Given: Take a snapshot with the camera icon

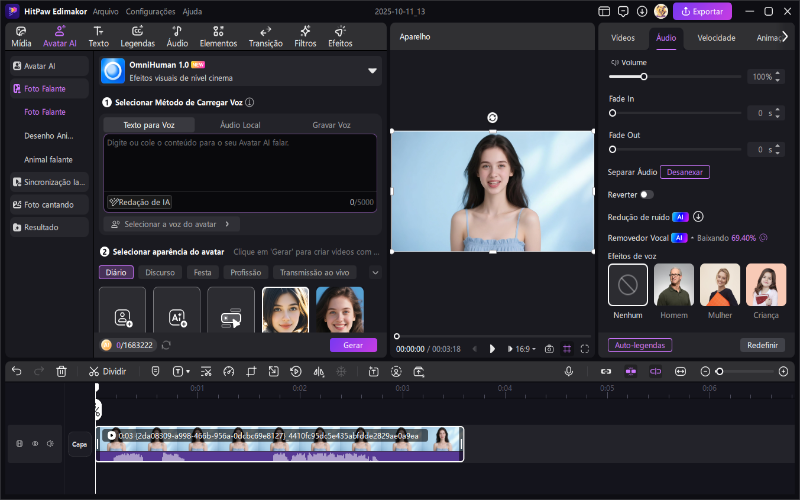Looking at the screenshot, I should click(548, 349).
